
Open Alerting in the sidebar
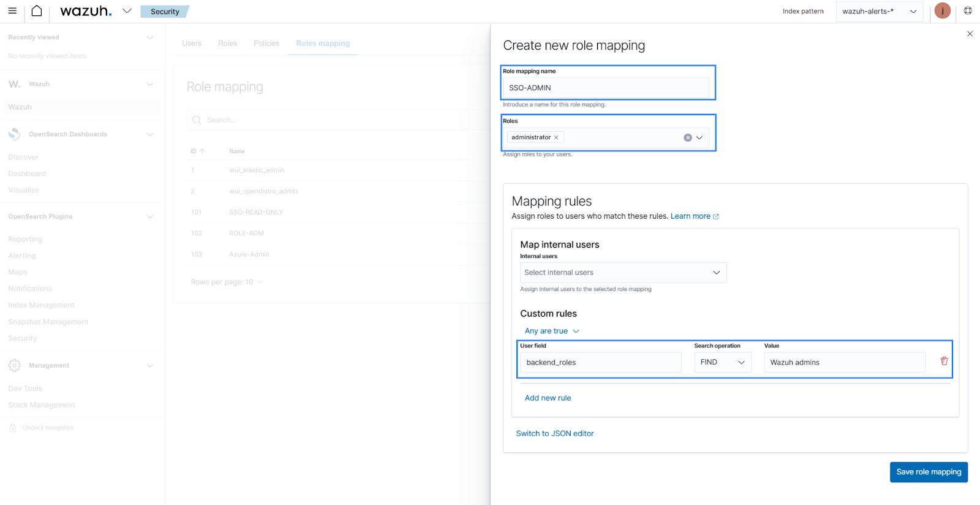point(22,256)
